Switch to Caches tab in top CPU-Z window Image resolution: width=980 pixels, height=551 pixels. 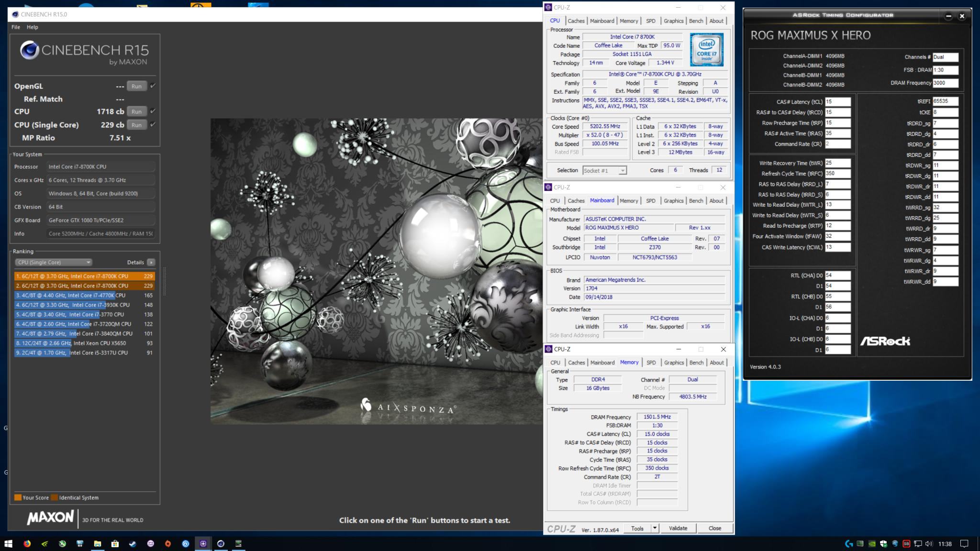[x=576, y=21]
